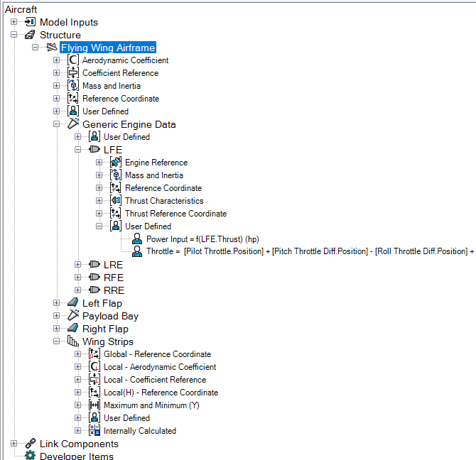Click the Wing Strips icon
Image resolution: width=476 pixels, height=460 pixels.
73,341
